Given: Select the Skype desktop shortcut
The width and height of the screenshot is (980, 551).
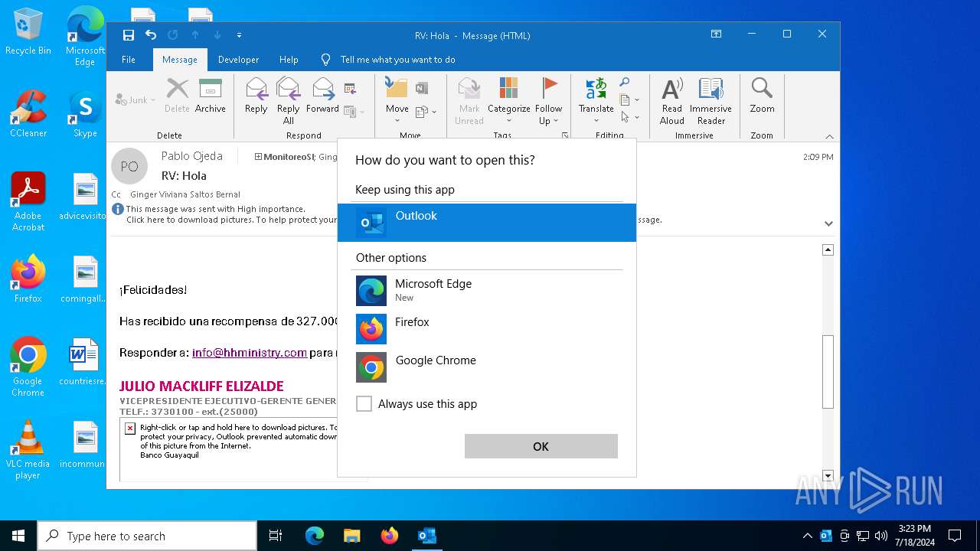Looking at the screenshot, I should [85, 114].
